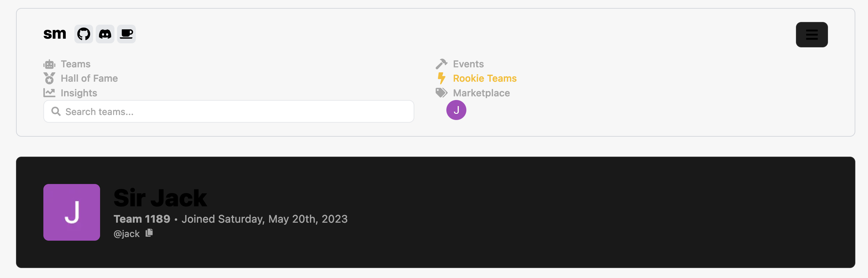Click the hammer icon beside Events
The width and height of the screenshot is (868, 278).
point(441,64)
